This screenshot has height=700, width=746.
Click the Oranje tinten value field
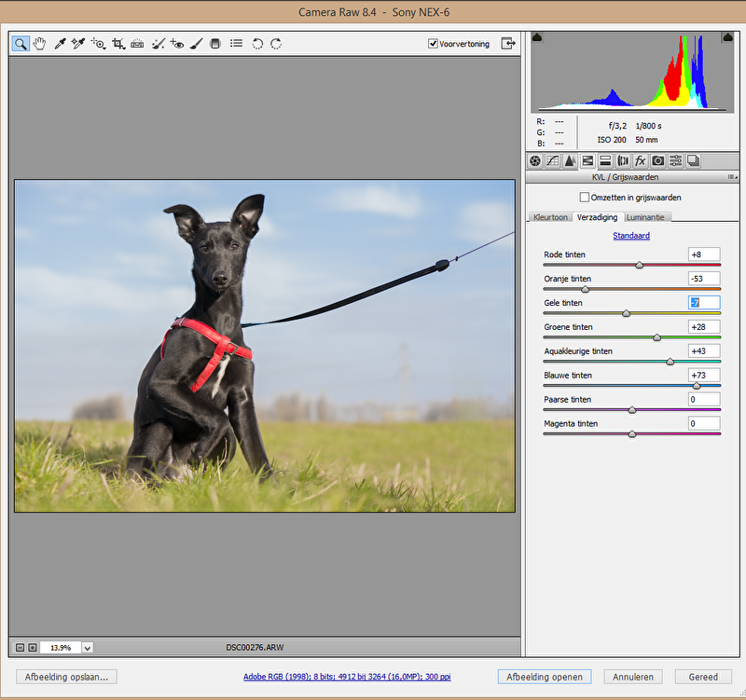coord(704,279)
